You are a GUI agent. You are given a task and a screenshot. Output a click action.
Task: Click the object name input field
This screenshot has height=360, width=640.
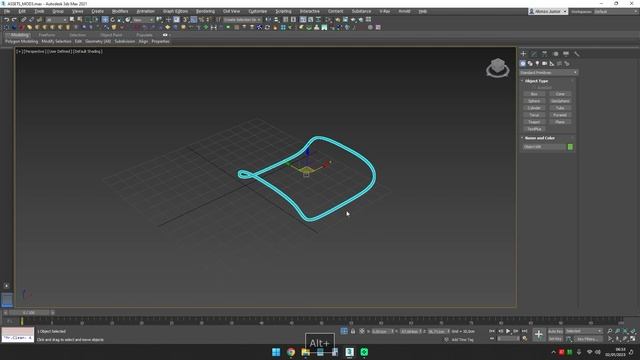(x=545, y=147)
